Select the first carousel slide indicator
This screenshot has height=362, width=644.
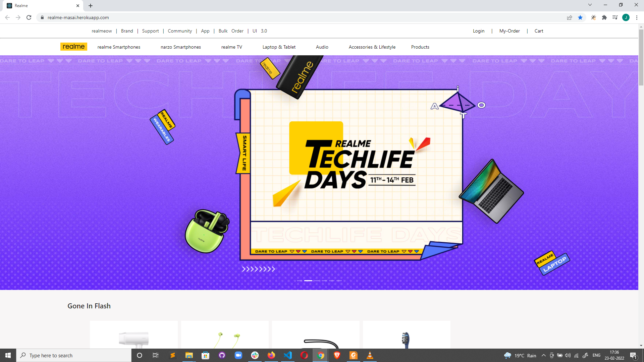pos(300,281)
